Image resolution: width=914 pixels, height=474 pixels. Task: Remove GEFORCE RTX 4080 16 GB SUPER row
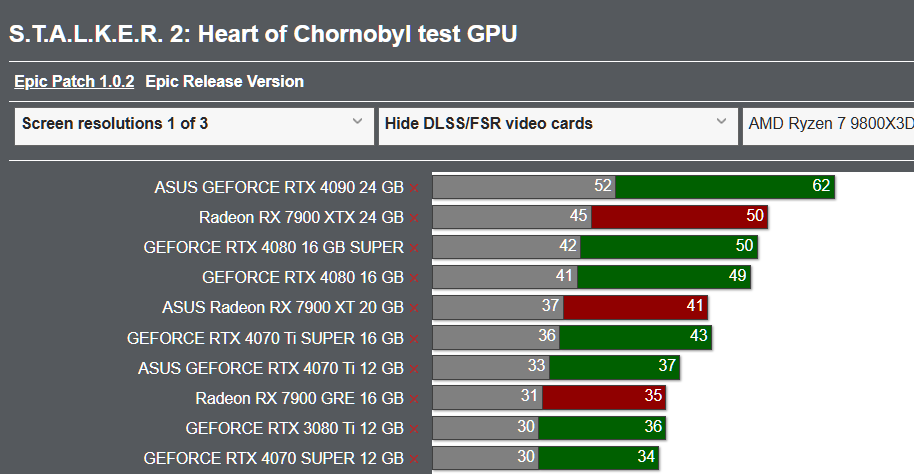click(x=414, y=248)
